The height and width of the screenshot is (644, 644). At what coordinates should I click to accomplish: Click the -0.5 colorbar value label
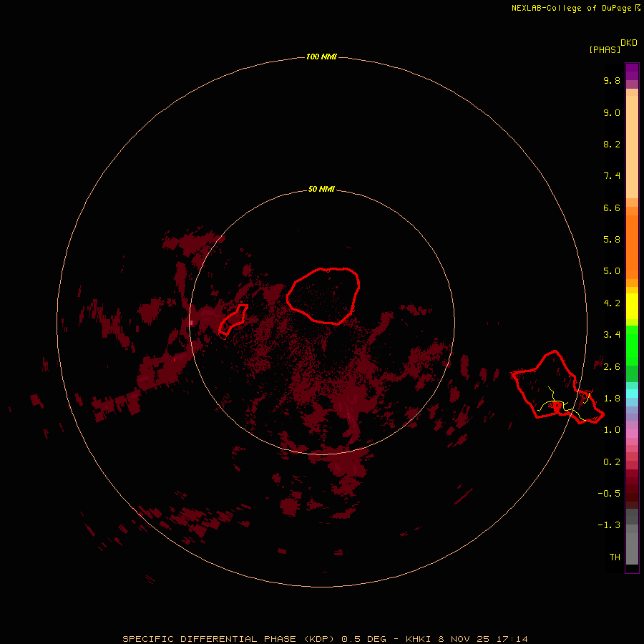click(609, 493)
